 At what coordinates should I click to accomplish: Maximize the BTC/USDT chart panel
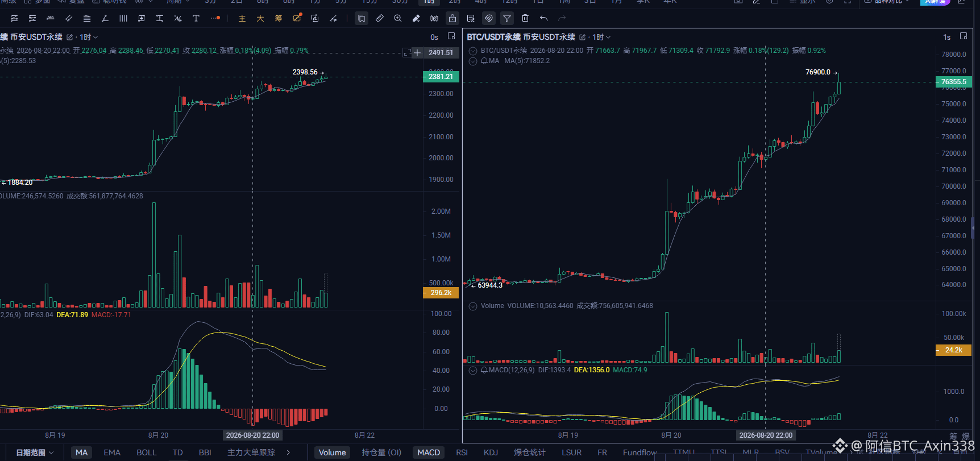(964, 36)
